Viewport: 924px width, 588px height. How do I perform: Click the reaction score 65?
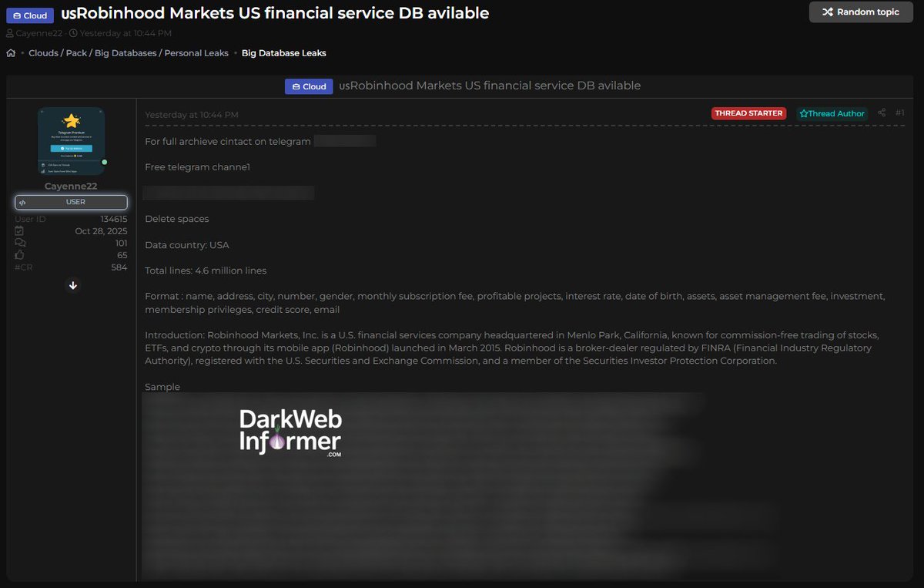pos(122,255)
